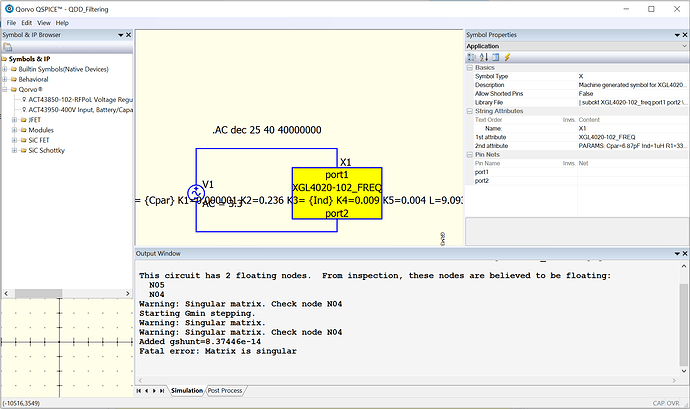Click the lightning bolt icon in Symbol Properties
This screenshot has height=409, width=690.
[507, 57]
